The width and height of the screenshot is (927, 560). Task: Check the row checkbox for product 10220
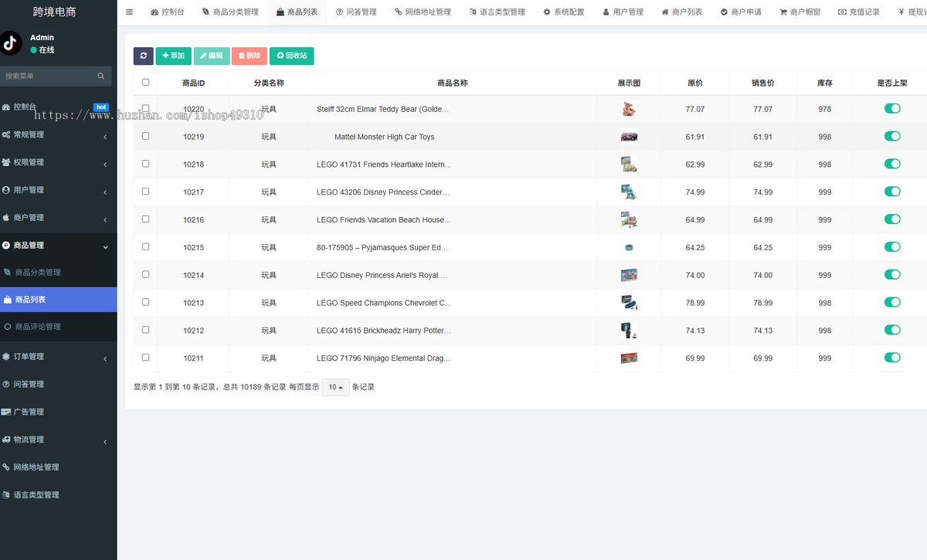145,109
